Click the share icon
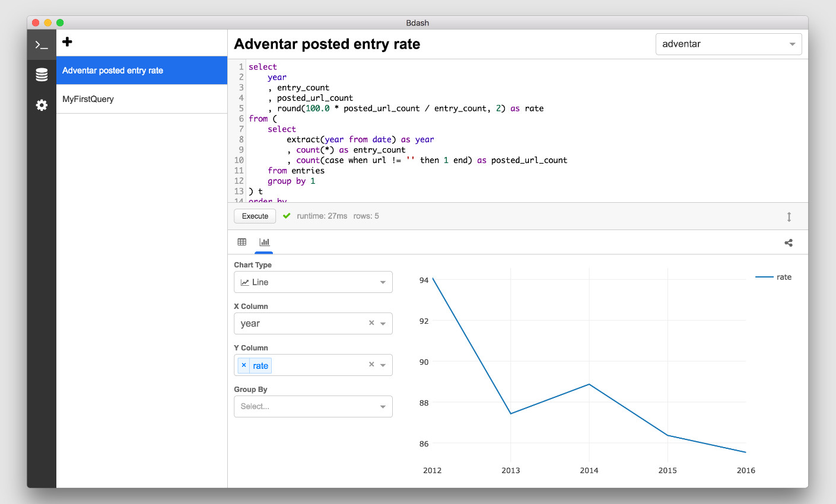The height and width of the screenshot is (504, 836). [789, 243]
